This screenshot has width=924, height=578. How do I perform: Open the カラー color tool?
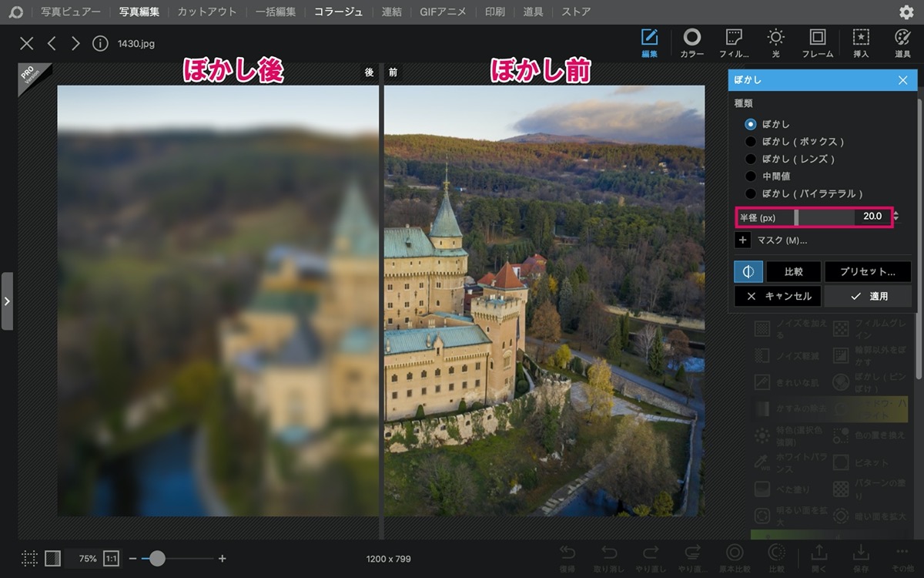(691, 43)
